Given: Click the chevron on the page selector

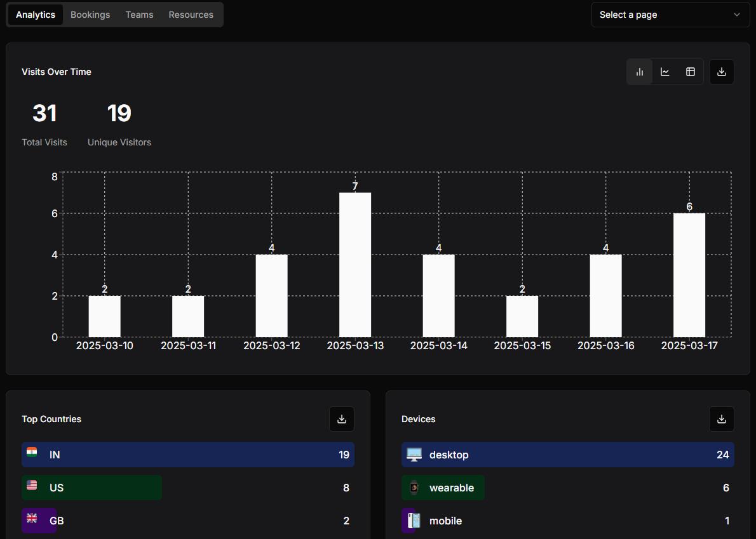Looking at the screenshot, I should pyautogui.click(x=737, y=15).
